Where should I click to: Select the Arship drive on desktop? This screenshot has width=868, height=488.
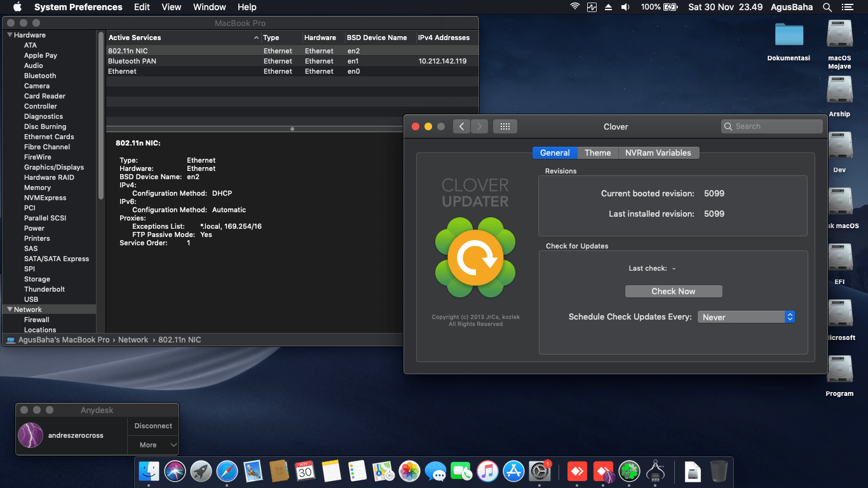coord(839,97)
